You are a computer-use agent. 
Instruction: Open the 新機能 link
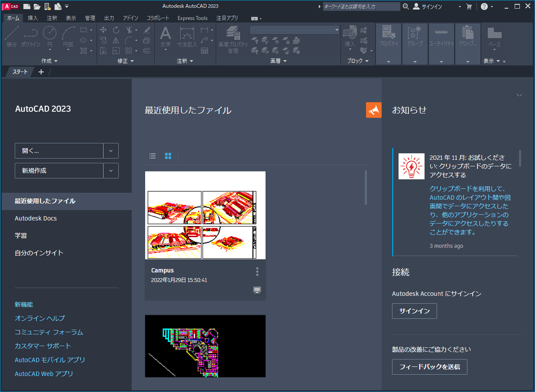(24, 305)
